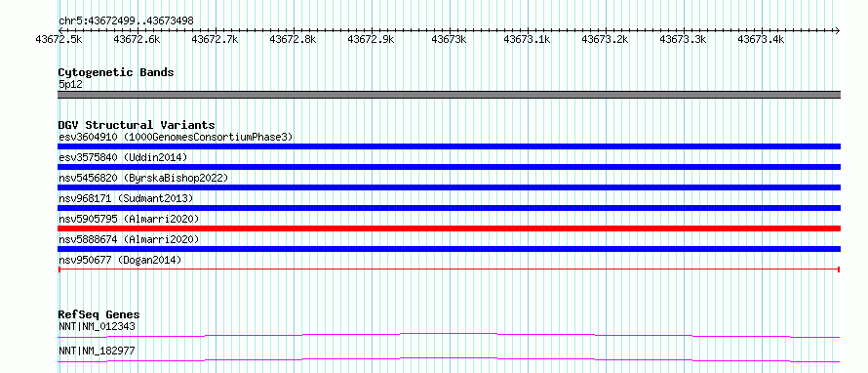
Task: Click the 43673k ruler tick label
Action: [449, 39]
